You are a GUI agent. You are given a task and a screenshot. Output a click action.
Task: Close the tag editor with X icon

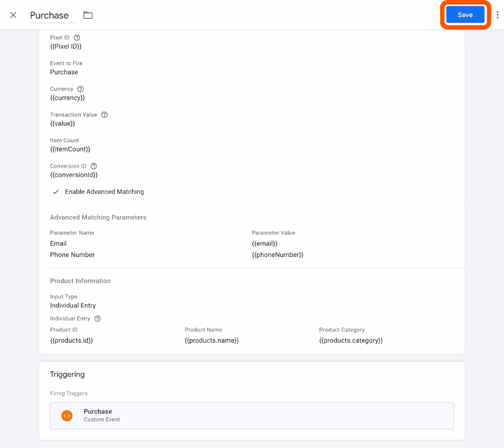pos(13,15)
